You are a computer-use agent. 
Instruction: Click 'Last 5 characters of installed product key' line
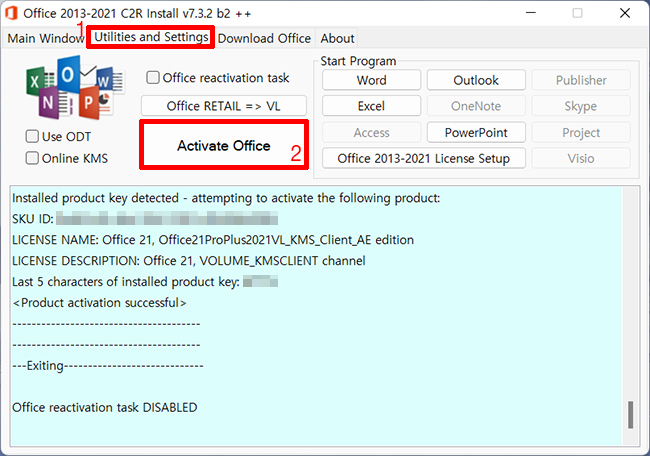tap(145, 282)
